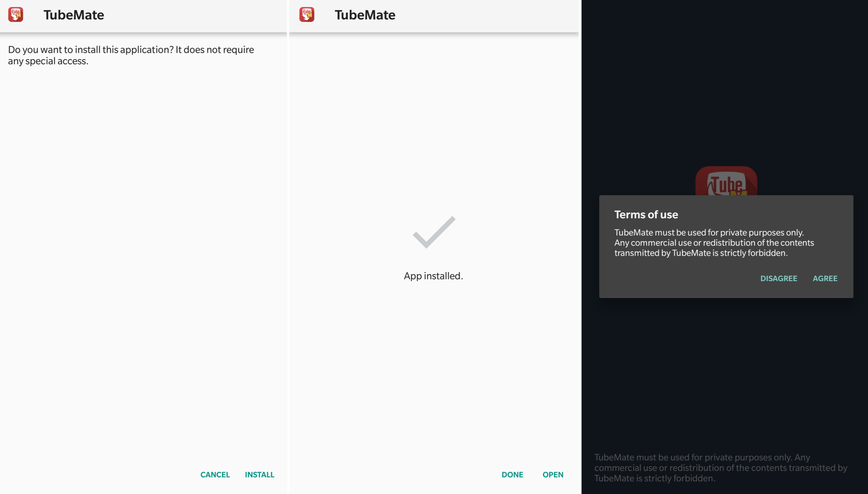868x494 pixels.
Task: Click the large TubeMate logo behind the dialog
Action: click(726, 181)
